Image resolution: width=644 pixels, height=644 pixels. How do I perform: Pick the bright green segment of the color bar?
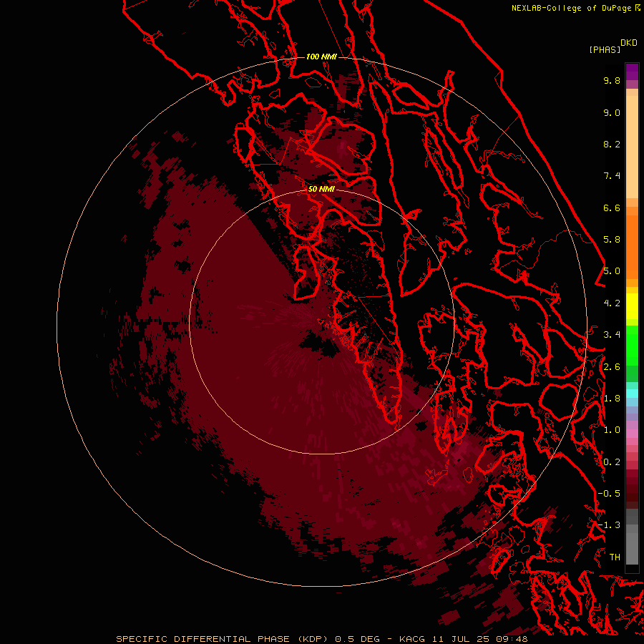pyautogui.click(x=632, y=345)
